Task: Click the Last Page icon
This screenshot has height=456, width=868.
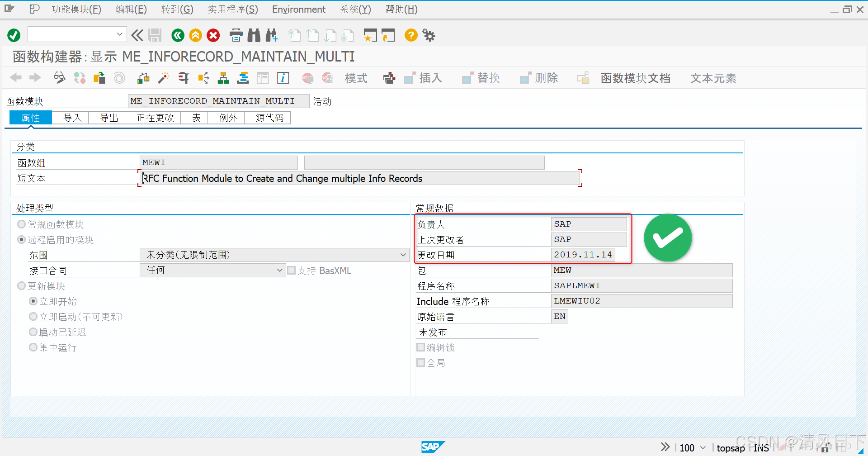Action: 348,35
